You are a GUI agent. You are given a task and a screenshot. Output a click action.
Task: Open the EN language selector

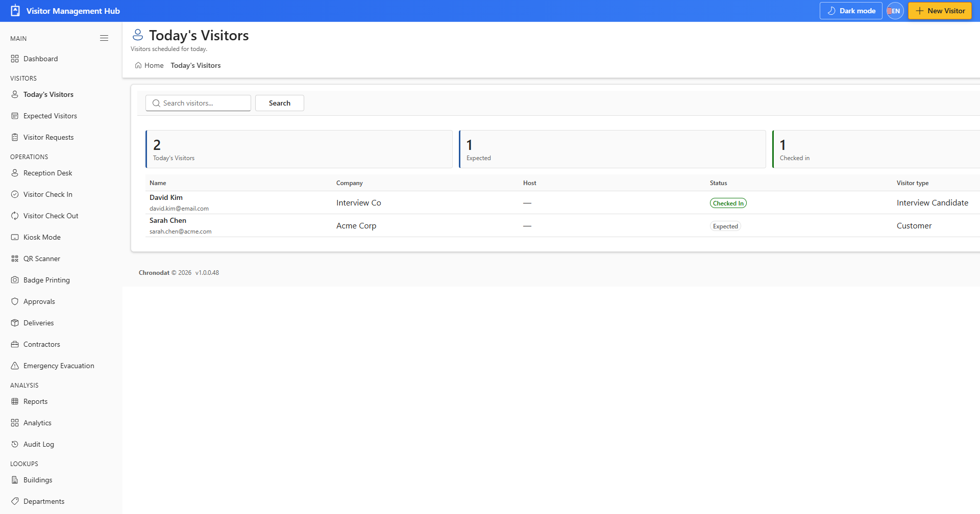point(895,11)
